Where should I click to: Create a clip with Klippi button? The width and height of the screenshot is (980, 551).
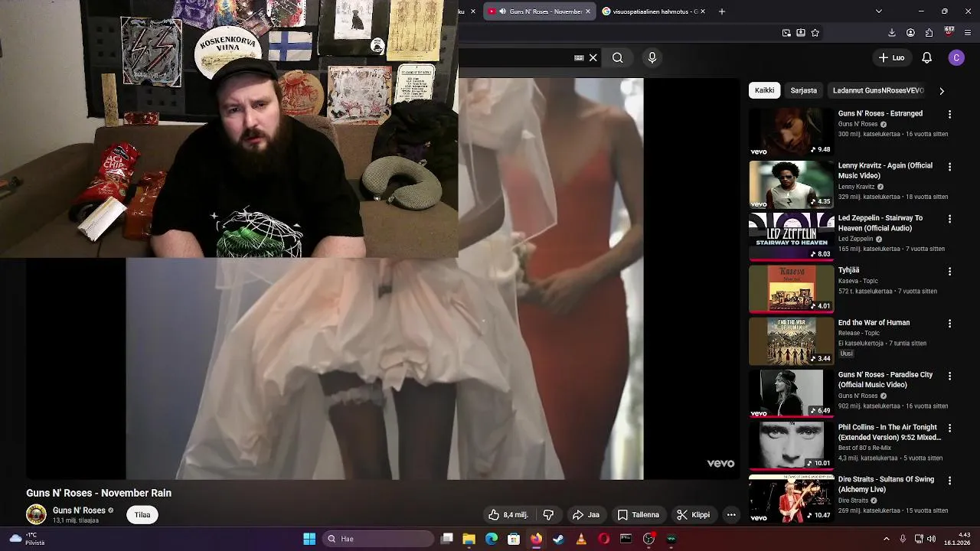[x=693, y=515]
